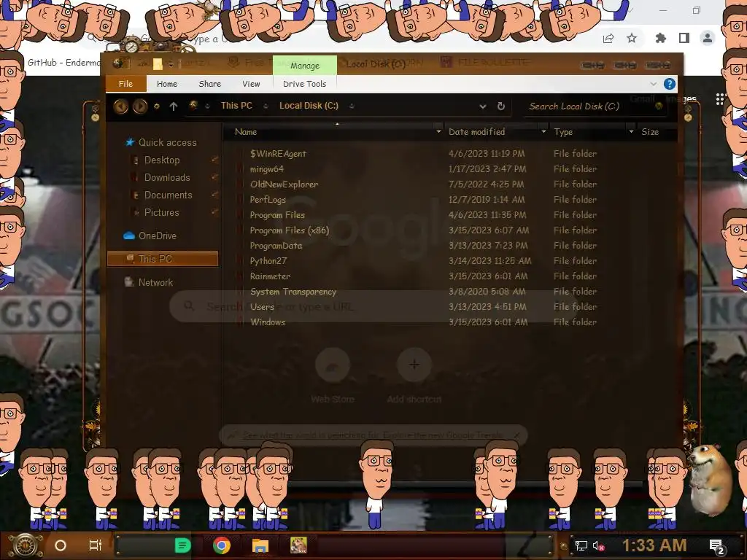Bookmark page star in Chrome window
The image size is (747, 560).
click(x=632, y=38)
